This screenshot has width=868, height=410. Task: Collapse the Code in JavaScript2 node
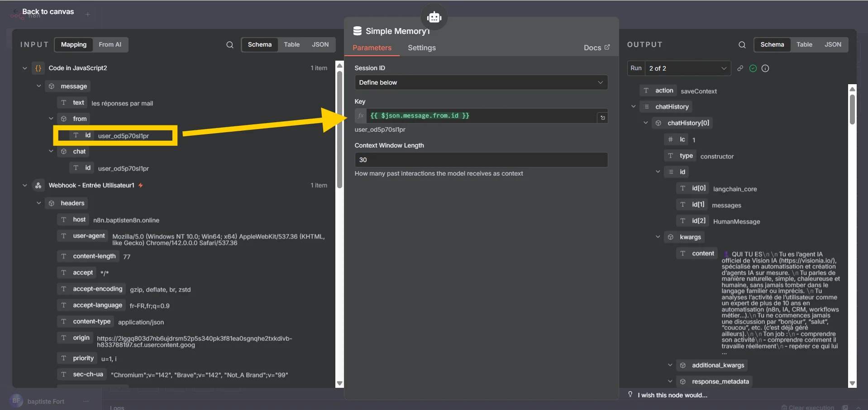[x=25, y=68]
